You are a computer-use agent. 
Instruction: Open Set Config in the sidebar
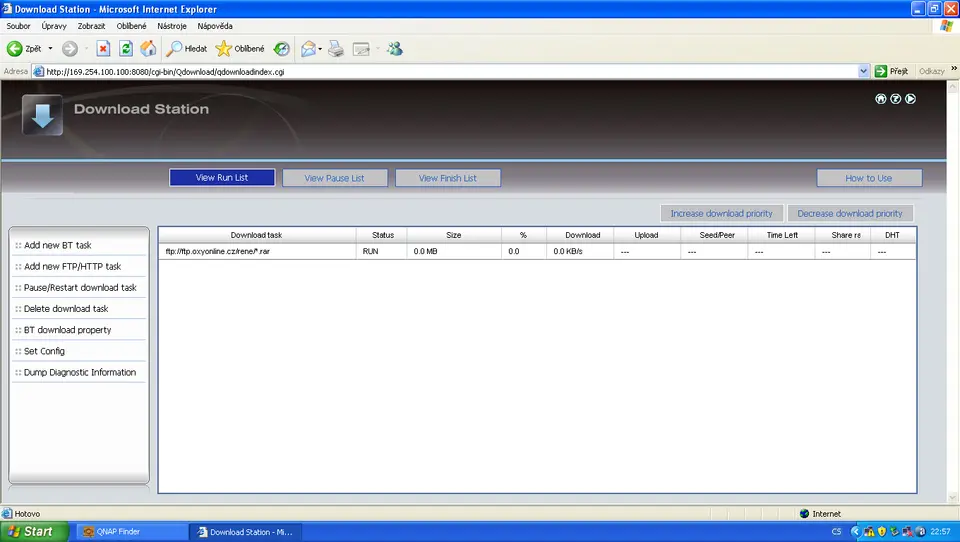click(x=44, y=351)
